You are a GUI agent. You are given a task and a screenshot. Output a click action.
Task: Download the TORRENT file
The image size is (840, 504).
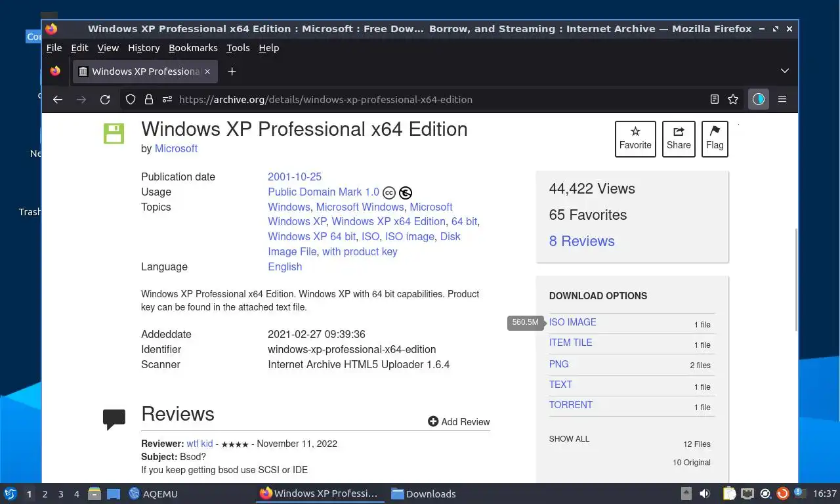tap(571, 405)
